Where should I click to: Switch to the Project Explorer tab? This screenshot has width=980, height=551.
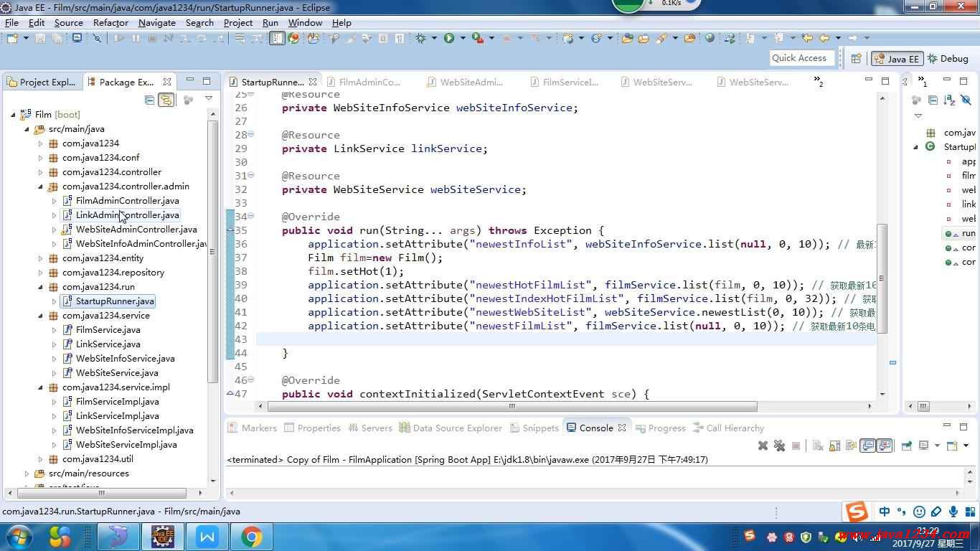(x=41, y=82)
